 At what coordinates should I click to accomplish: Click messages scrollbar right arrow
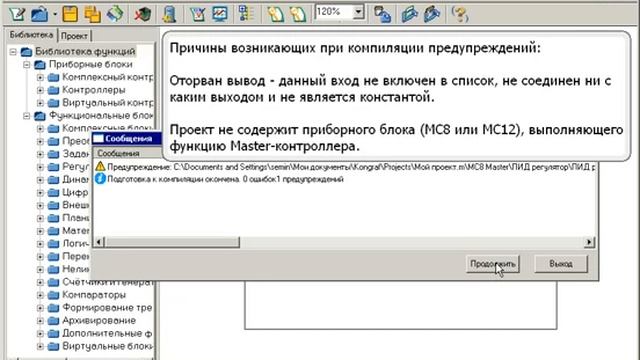pyautogui.click(x=589, y=242)
